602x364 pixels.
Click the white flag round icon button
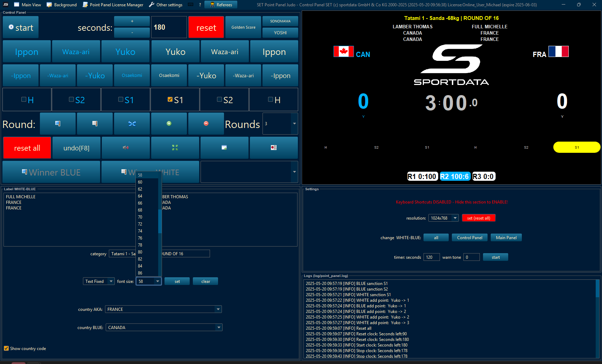(x=95, y=123)
